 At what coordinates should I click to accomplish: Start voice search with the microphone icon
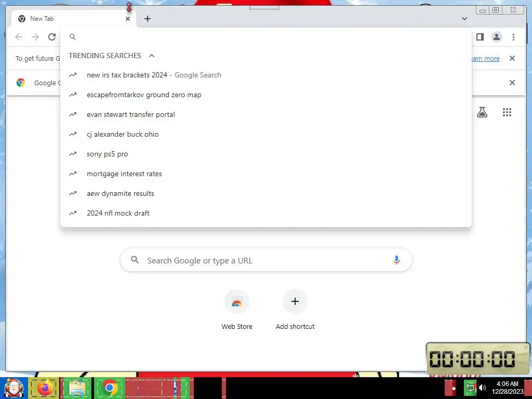click(x=396, y=260)
